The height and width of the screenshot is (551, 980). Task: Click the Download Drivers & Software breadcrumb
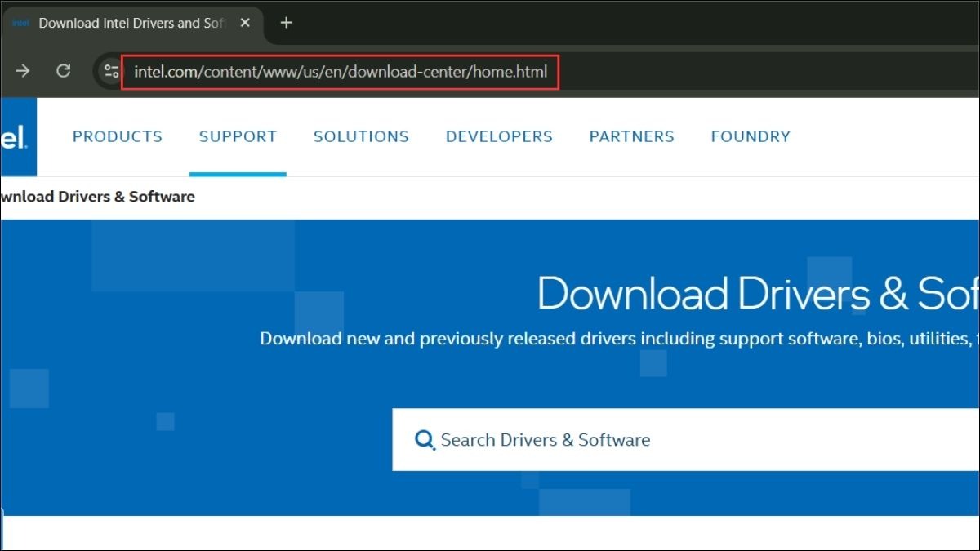coord(97,196)
